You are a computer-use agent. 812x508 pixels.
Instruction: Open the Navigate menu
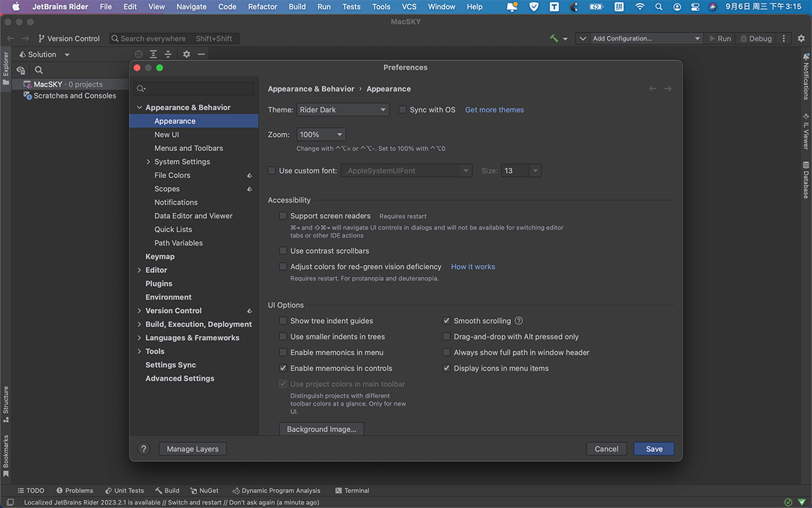(191, 7)
